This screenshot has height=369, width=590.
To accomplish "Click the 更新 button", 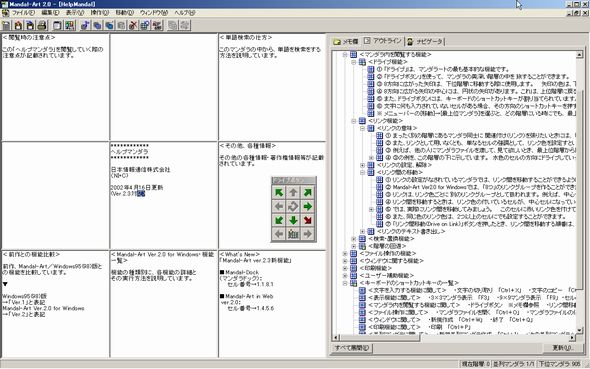I will tap(563, 348).
